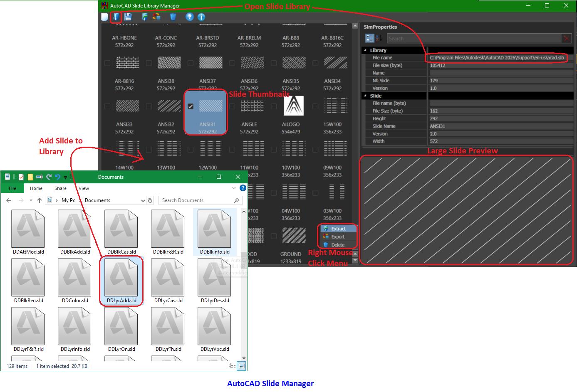Check the ANSI33 slide checkbox

[107, 106]
